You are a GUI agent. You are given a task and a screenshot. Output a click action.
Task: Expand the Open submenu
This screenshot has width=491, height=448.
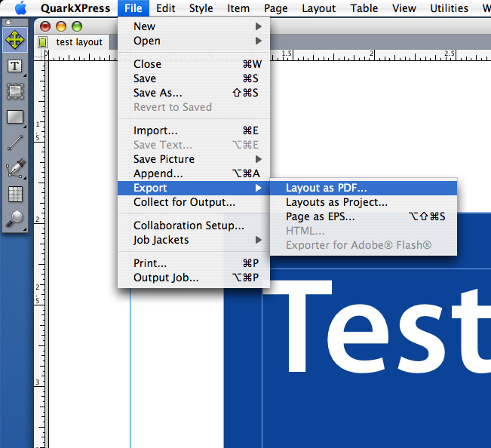pos(194,41)
